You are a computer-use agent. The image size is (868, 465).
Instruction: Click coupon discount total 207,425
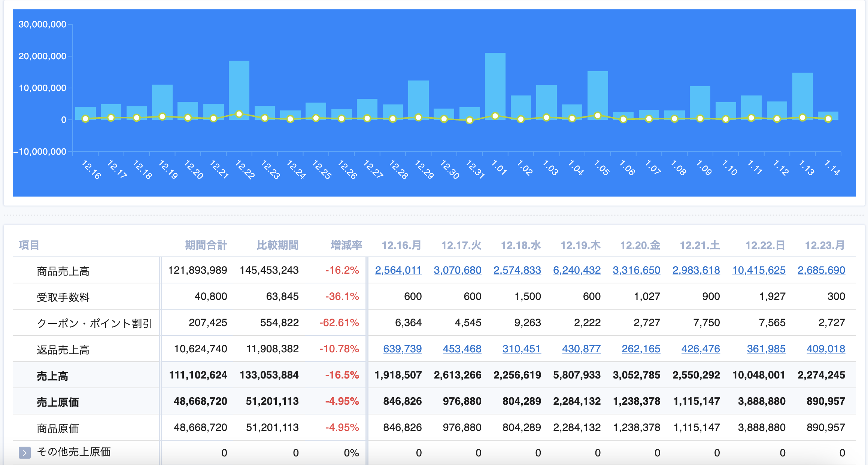(208, 323)
